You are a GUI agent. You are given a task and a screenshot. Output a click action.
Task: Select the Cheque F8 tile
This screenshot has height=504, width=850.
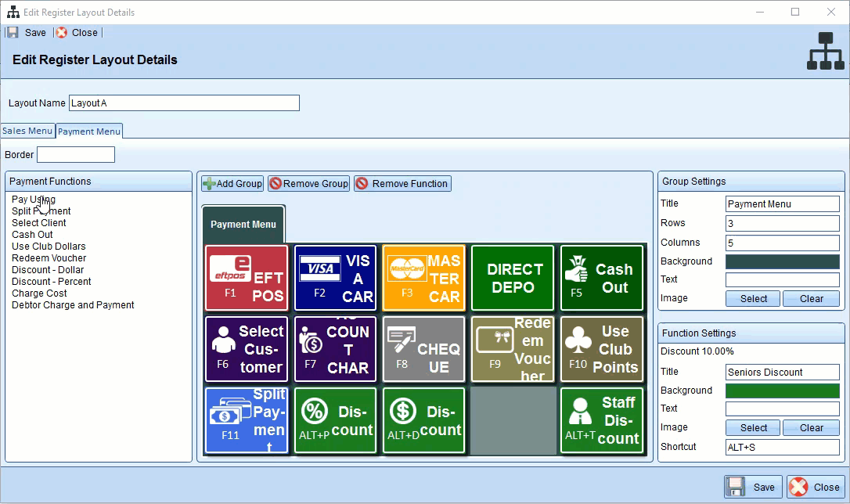424,349
